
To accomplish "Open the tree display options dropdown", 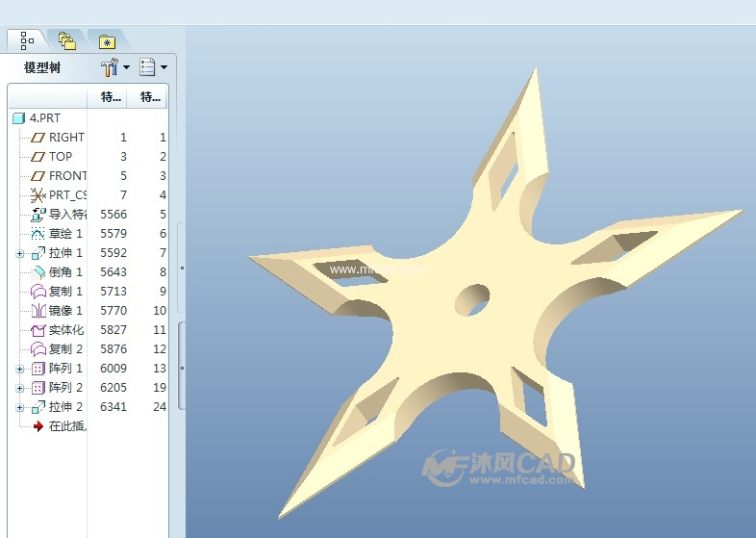I will 152,67.
